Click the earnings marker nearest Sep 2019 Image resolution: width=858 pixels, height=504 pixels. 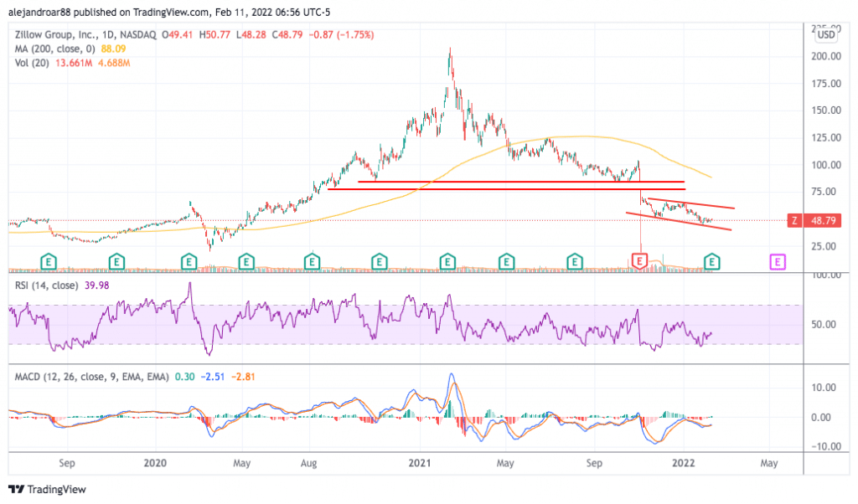(x=49, y=262)
